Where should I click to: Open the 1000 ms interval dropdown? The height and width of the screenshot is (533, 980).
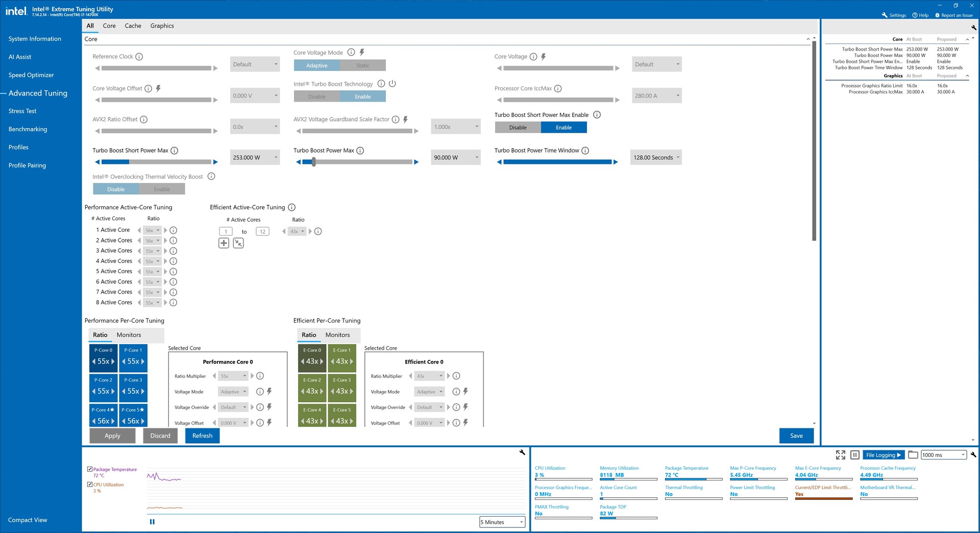click(943, 455)
